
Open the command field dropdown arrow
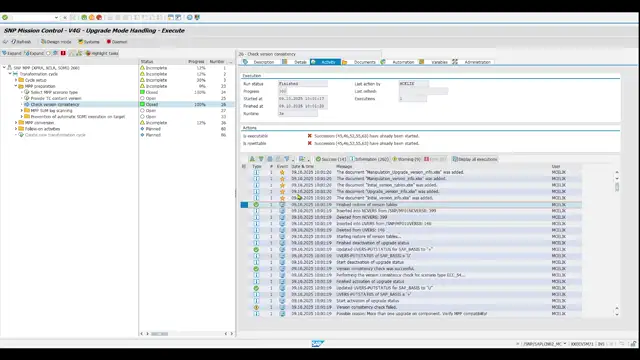(56, 18)
